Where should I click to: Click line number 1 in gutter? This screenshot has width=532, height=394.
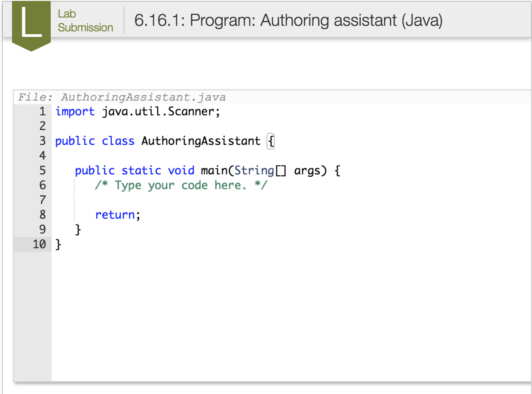pos(42,112)
